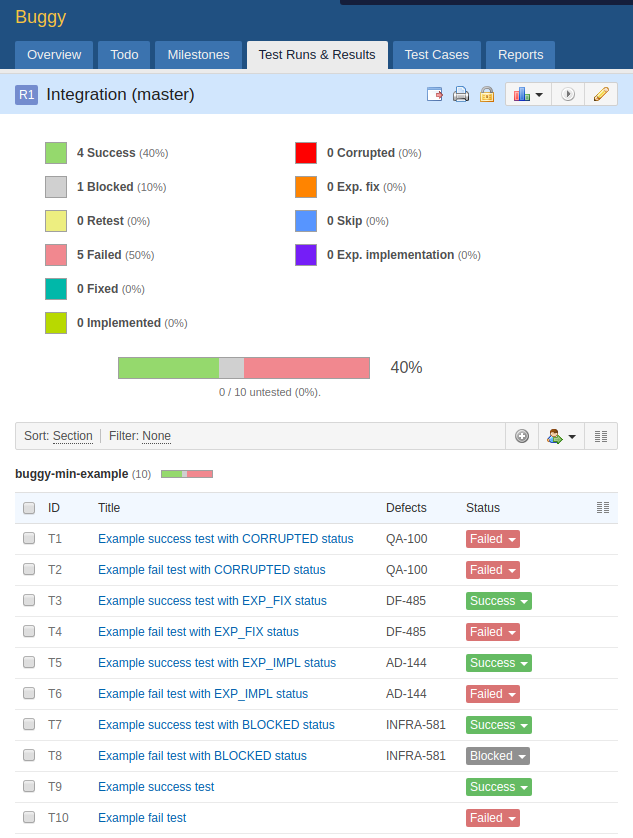Click the play rerun icon button
The height and width of the screenshot is (838, 633).
[x=568, y=95]
